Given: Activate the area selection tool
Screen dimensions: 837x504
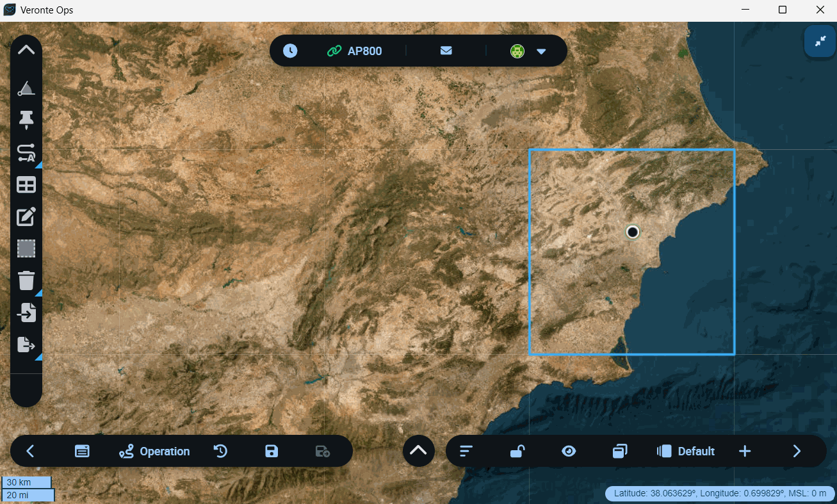Looking at the screenshot, I should 26,248.
